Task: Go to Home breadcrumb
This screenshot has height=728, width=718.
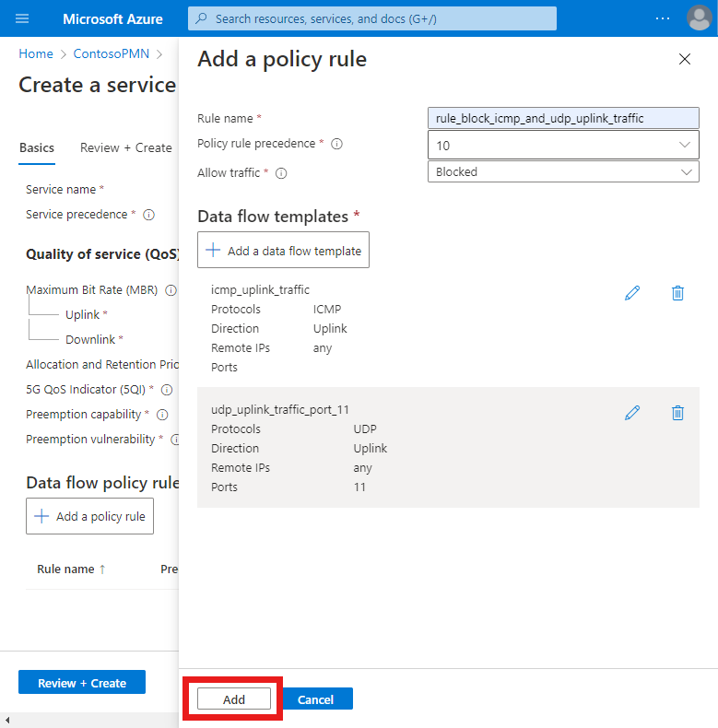Action: pyautogui.click(x=36, y=53)
